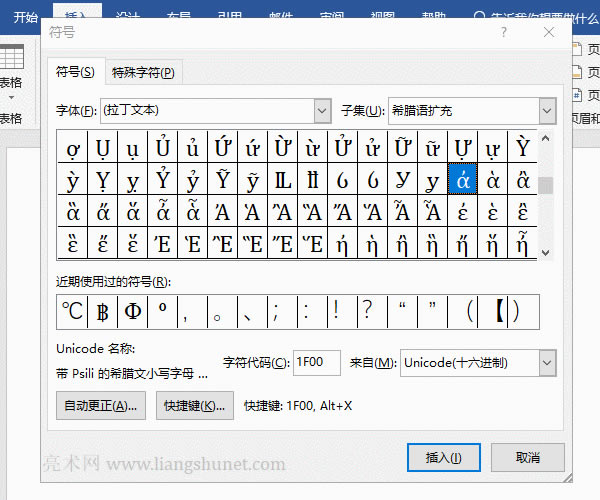Select the exclamation mark in recent symbols
Viewport: 600px width, 500px height.
(x=336, y=312)
